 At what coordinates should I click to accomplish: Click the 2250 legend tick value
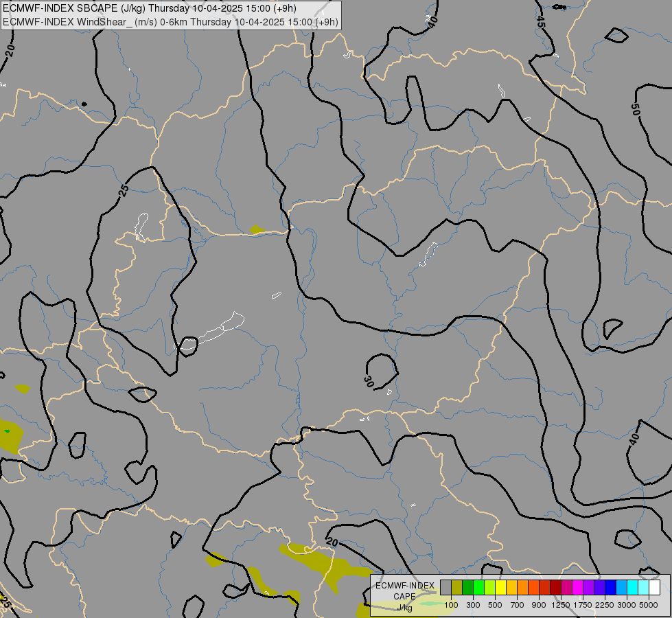pos(605,605)
